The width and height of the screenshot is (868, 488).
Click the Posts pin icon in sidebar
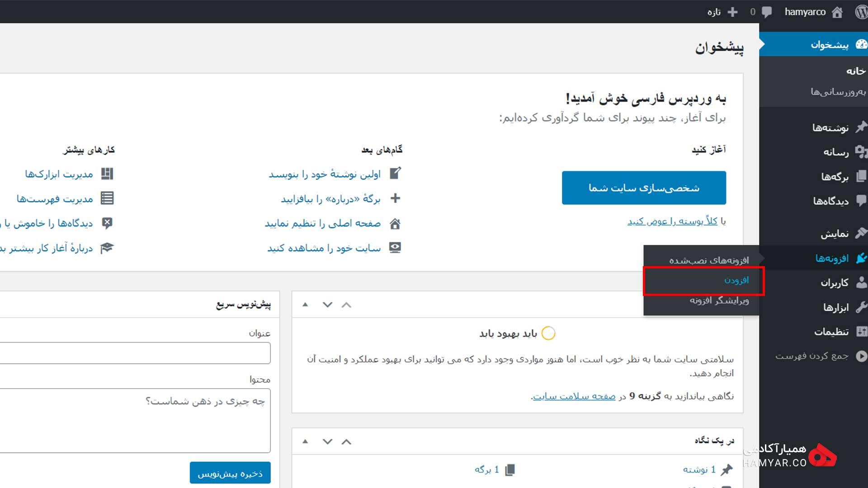click(x=861, y=127)
